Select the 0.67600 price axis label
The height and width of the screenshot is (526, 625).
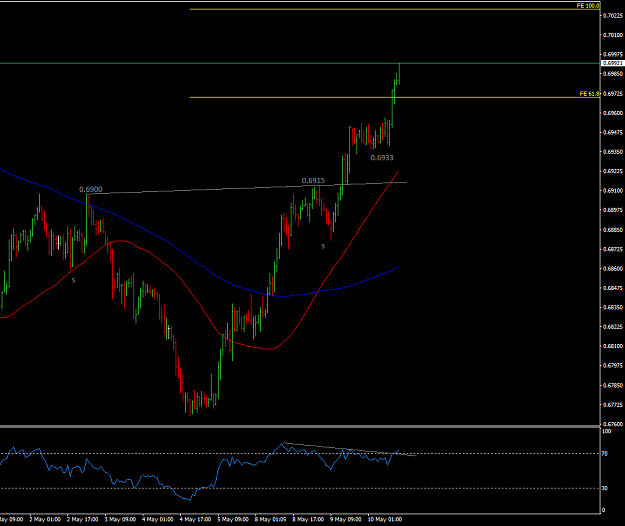click(x=613, y=424)
